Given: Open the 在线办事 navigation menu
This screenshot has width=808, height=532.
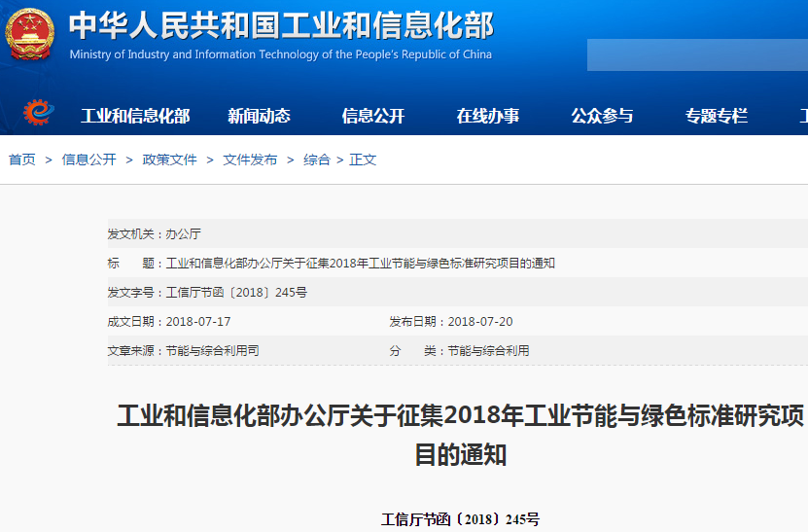Looking at the screenshot, I should coord(488,116).
